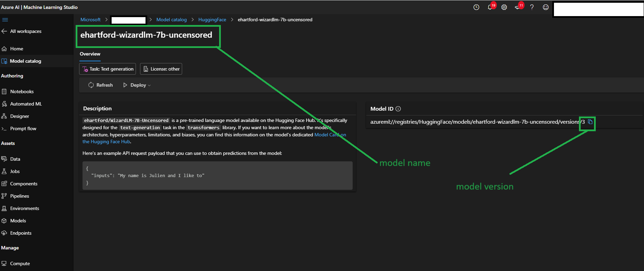
Task: Open Notebooks in the sidebar
Action: (x=17, y=91)
